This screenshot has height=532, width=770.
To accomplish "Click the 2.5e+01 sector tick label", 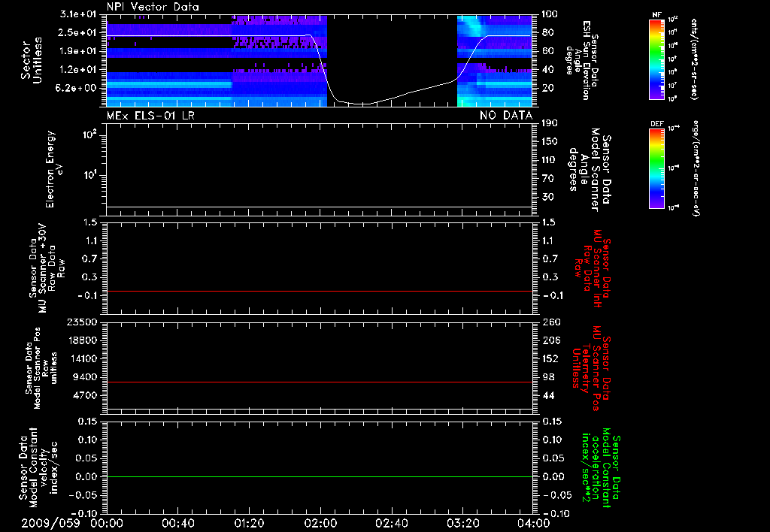I will pos(78,32).
